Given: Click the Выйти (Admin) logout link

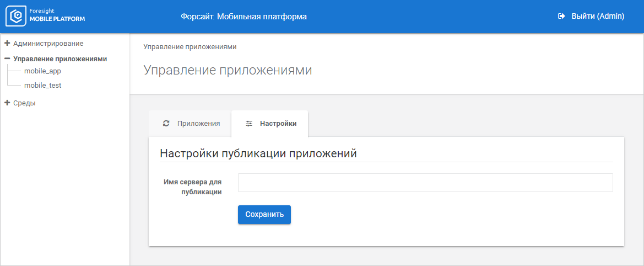Looking at the screenshot, I should click(x=597, y=17).
